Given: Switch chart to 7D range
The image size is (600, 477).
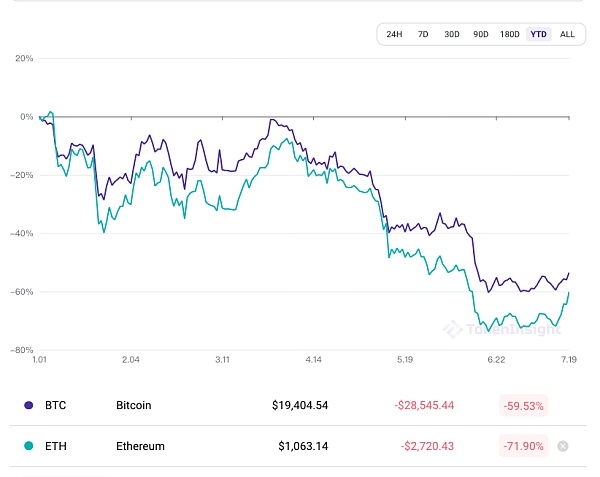Looking at the screenshot, I should tap(423, 34).
